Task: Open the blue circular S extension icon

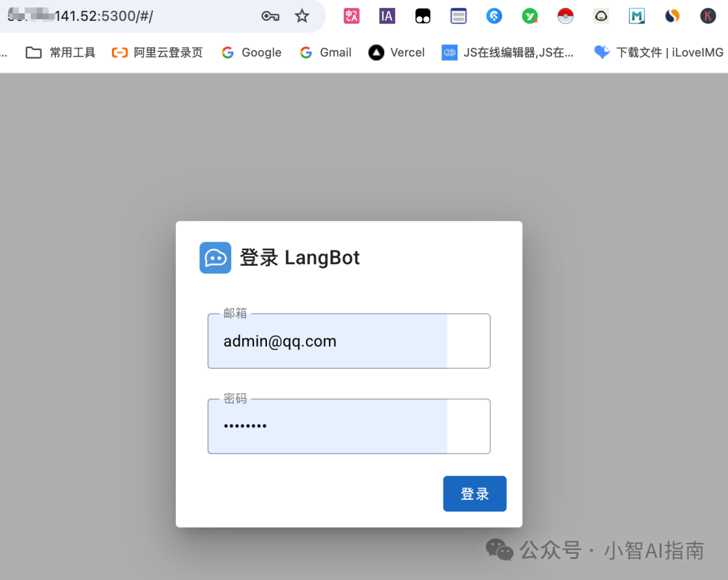Action: click(x=494, y=16)
